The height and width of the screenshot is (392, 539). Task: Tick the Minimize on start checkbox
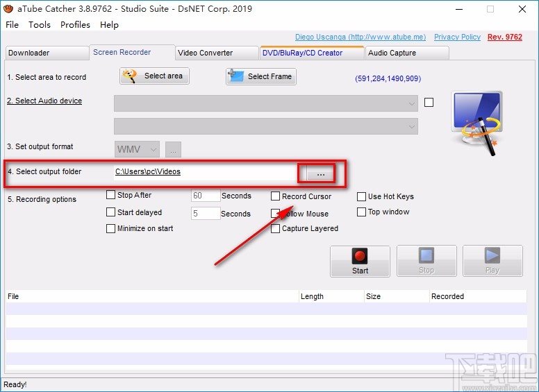[x=111, y=228]
